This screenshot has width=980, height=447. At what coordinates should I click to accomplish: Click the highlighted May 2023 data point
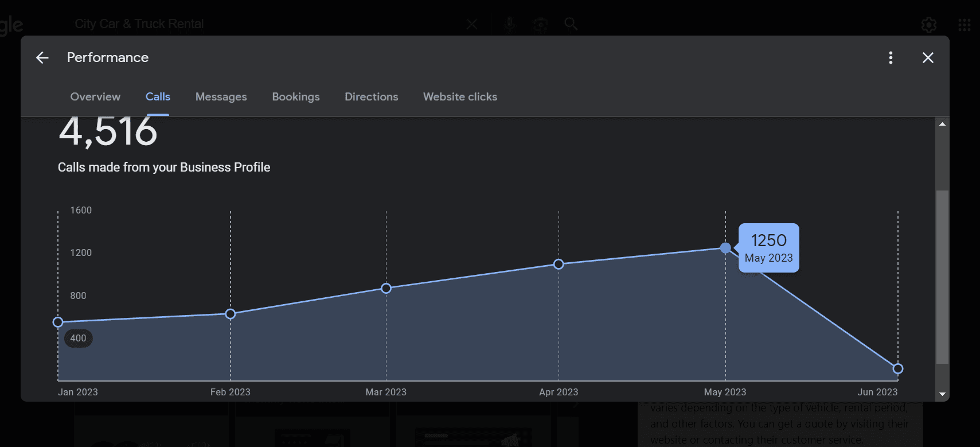[x=725, y=248]
